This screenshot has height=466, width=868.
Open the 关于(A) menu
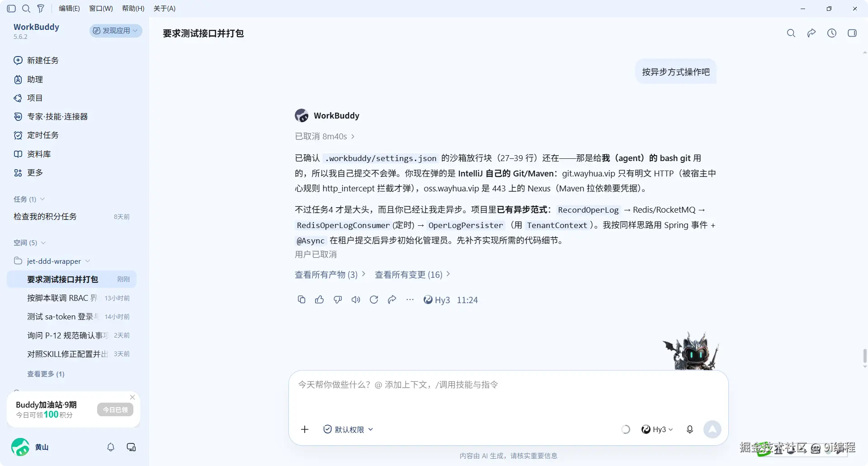pyautogui.click(x=165, y=9)
